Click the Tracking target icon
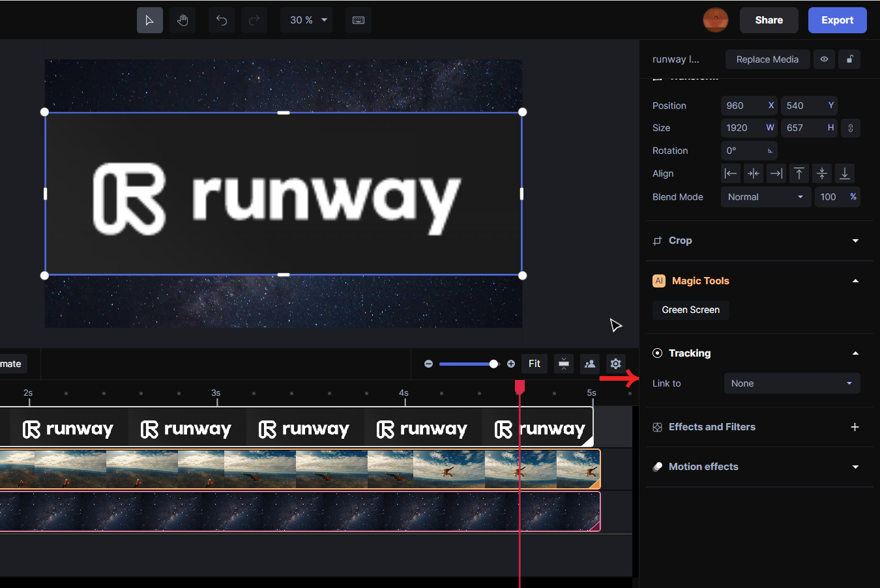 [657, 353]
